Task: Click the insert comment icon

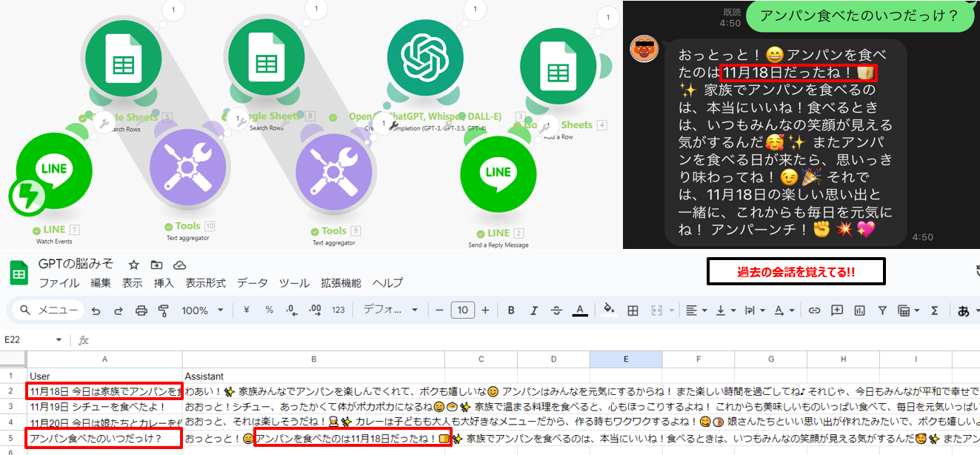Action: pos(837,310)
